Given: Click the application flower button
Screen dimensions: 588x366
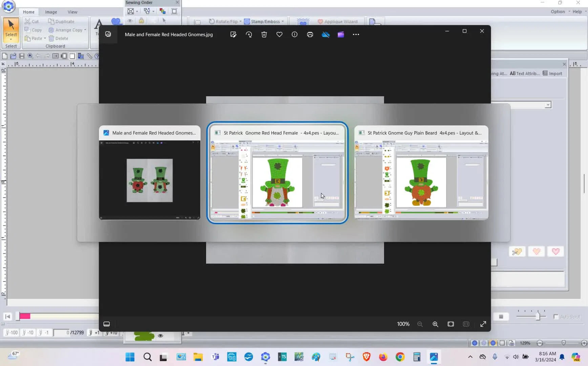Looking at the screenshot, I should [x=8, y=6].
